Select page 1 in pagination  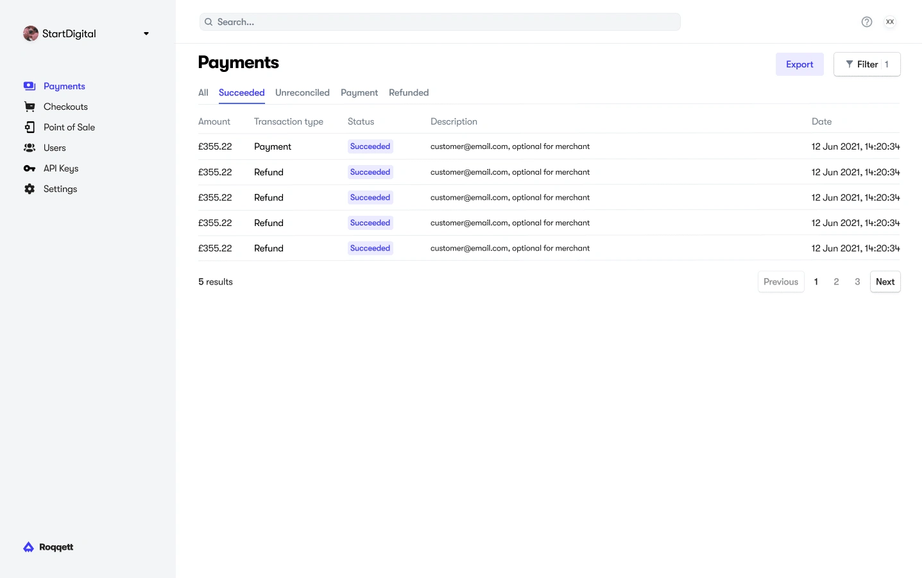pyautogui.click(x=816, y=282)
